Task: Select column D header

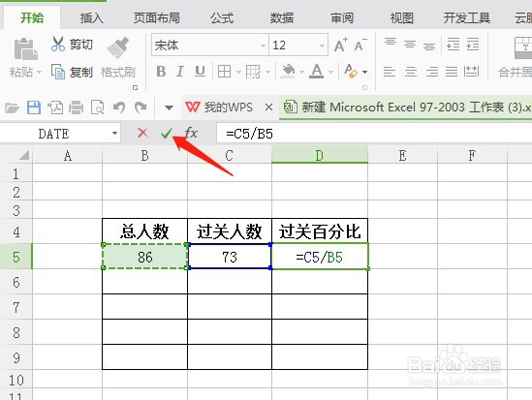Action: coord(319,155)
